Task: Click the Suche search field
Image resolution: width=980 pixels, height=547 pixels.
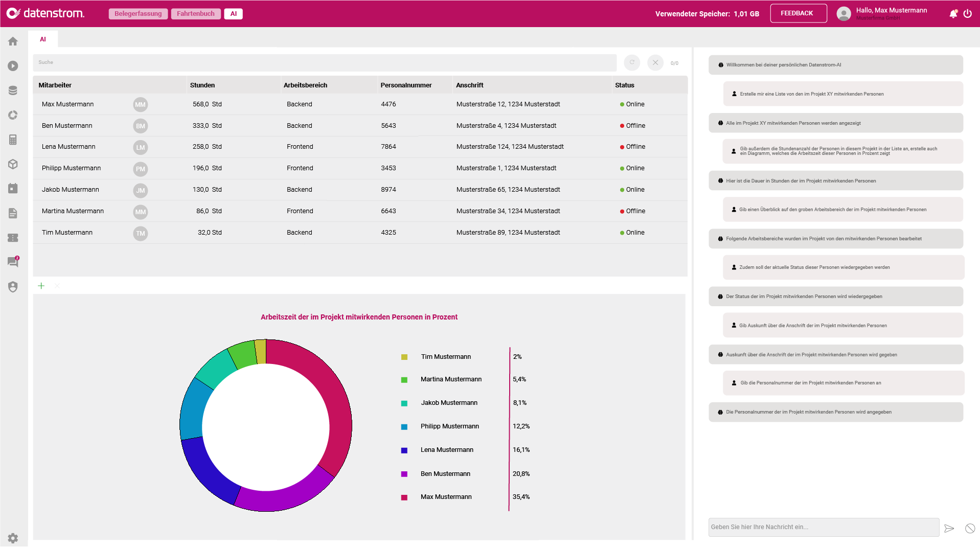Action: click(325, 63)
